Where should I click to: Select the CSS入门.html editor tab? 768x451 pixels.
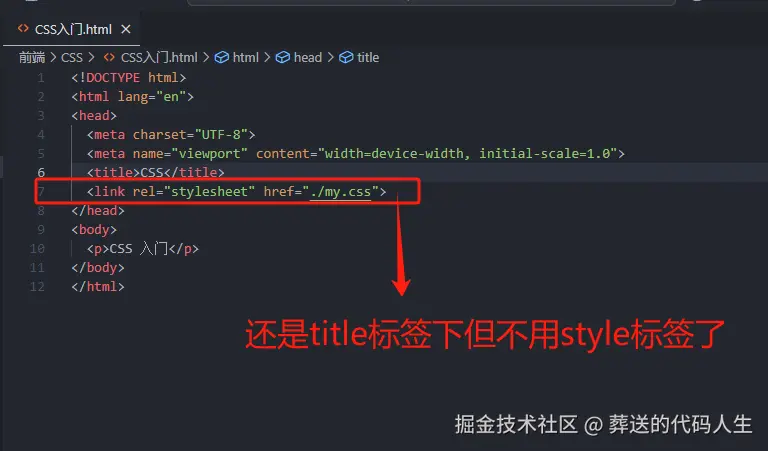click(x=72, y=29)
